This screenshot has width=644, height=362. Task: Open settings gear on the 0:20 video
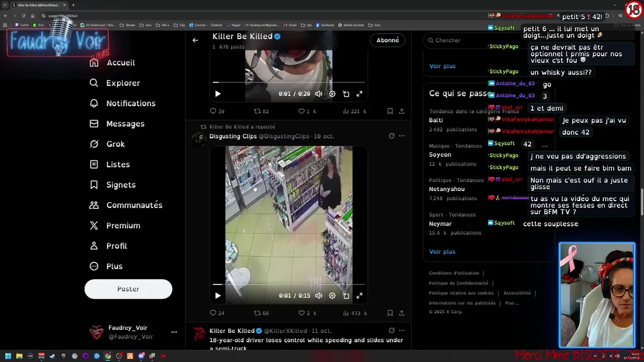coord(332,94)
